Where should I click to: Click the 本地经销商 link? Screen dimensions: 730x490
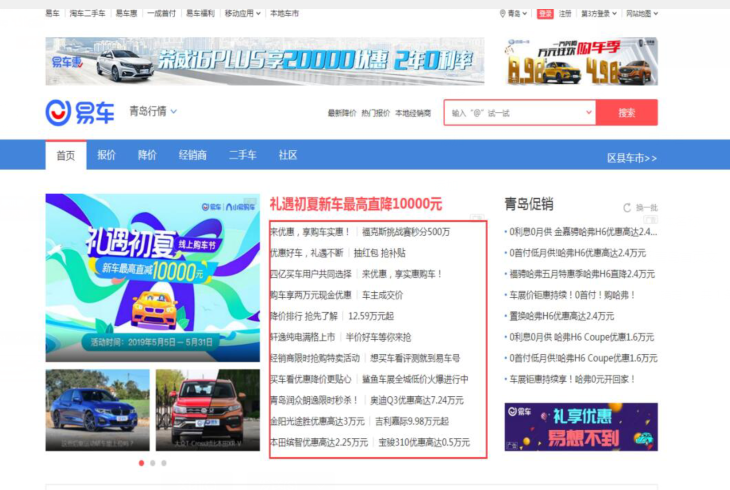coord(413,113)
